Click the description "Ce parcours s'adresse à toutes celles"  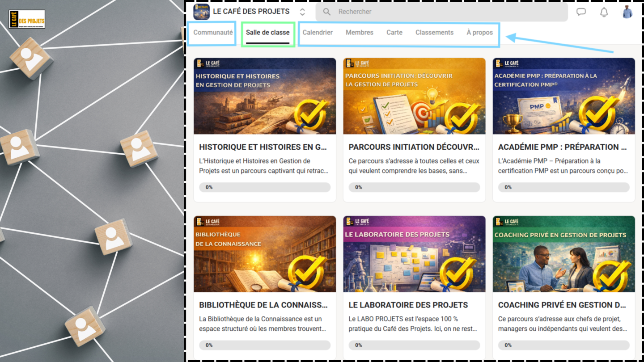point(414,166)
